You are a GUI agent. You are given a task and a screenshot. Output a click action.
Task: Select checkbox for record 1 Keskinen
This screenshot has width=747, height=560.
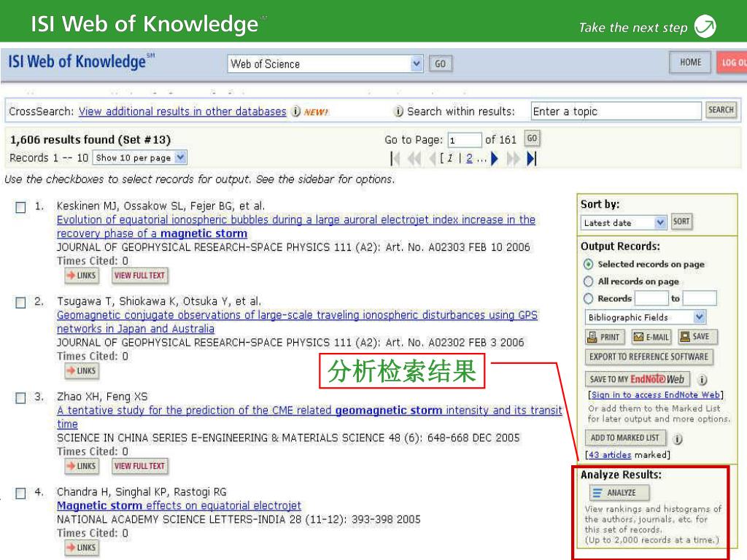[20, 208]
